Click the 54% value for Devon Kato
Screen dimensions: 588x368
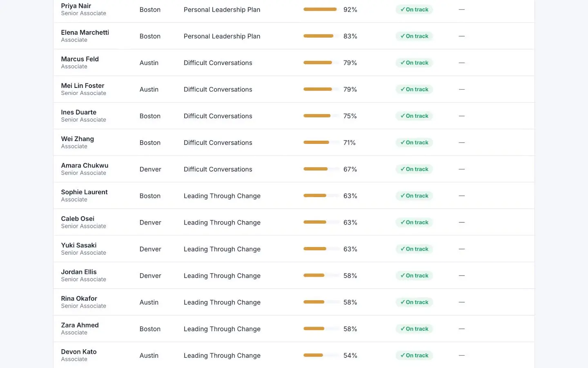click(350, 355)
